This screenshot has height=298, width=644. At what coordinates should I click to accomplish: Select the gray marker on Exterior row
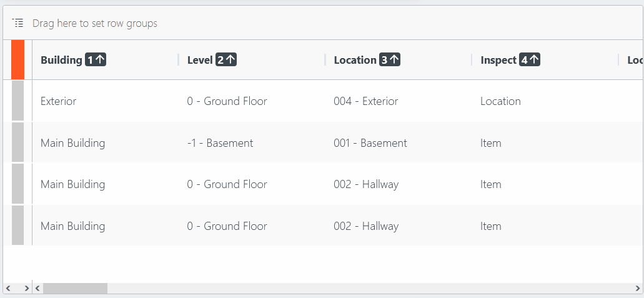pyautogui.click(x=17, y=101)
